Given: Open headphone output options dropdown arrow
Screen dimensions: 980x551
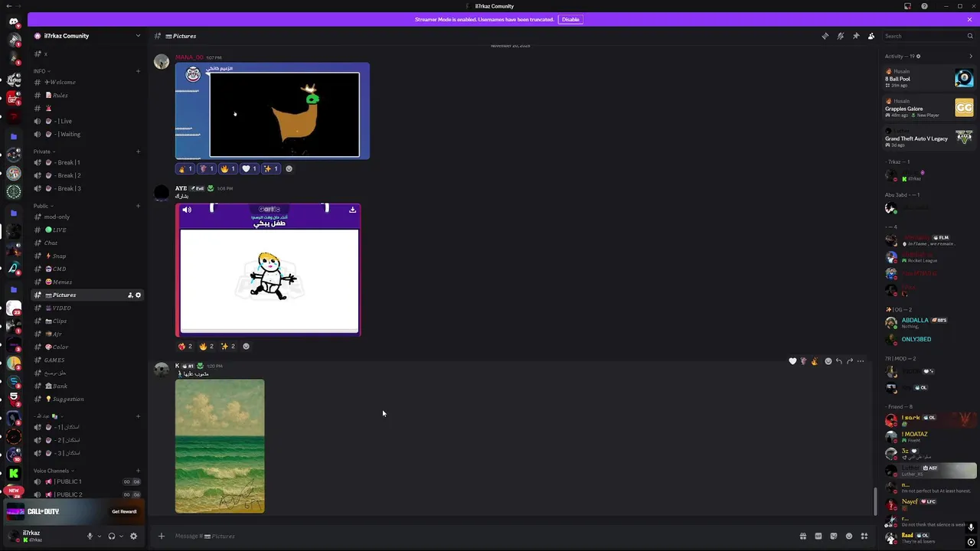Looking at the screenshot, I should tap(121, 536).
